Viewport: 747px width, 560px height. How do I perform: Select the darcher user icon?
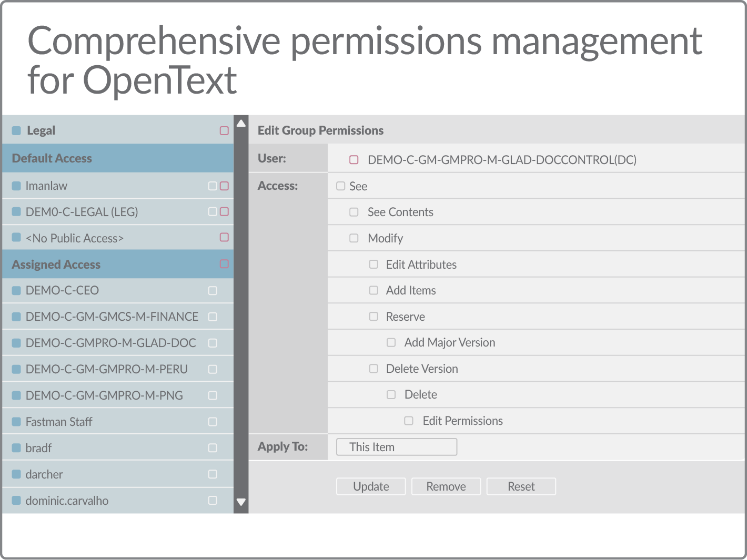17,474
